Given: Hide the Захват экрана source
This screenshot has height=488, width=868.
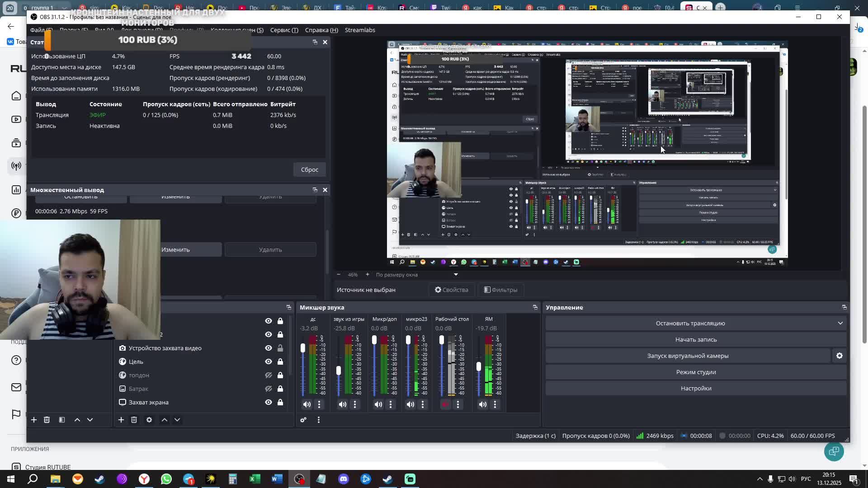Looking at the screenshot, I should [269, 402].
